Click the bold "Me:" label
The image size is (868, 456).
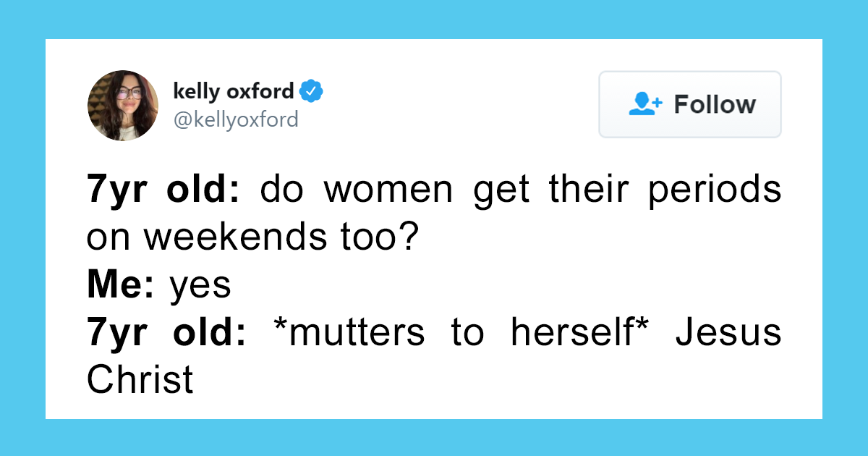click(120, 286)
